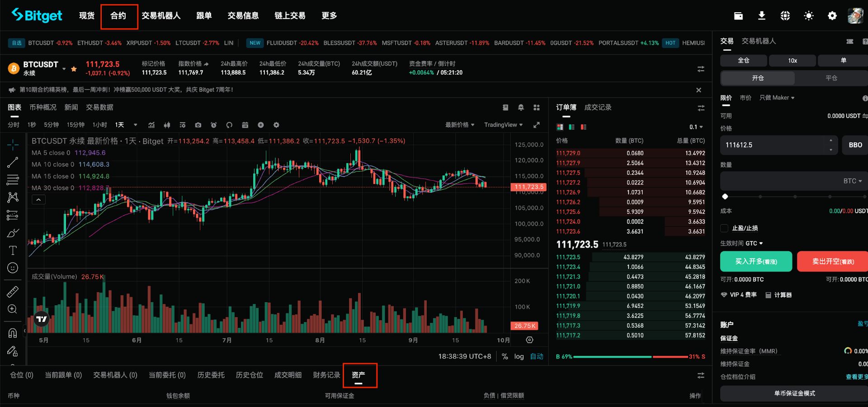
Task: Open the order book 0.1 precision dropdown
Action: [x=696, y=127]
